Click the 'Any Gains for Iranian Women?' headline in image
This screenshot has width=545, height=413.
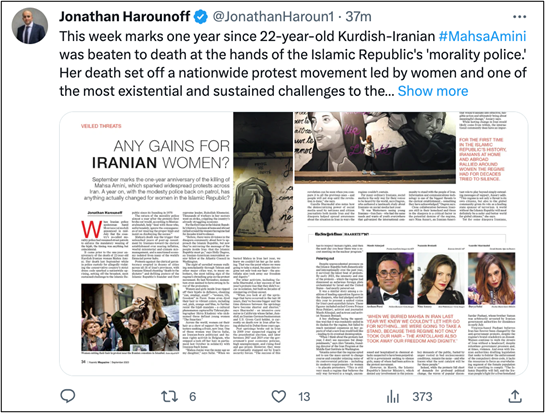click(x=161, y=154)
